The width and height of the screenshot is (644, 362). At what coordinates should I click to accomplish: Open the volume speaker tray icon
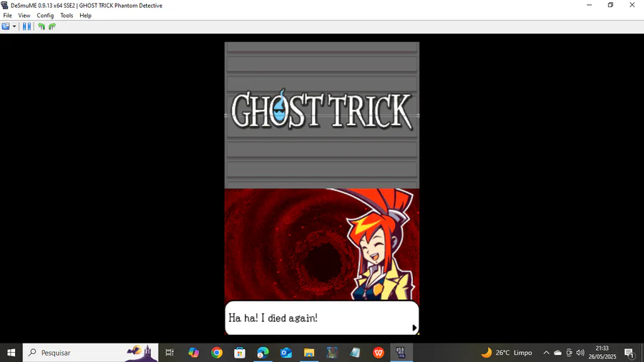pos(580,353)
